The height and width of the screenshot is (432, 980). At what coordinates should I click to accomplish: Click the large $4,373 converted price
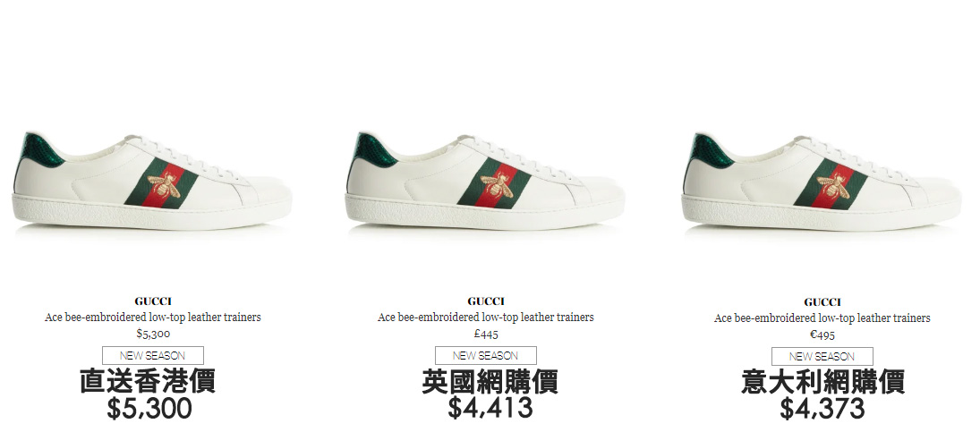[822, 408]
